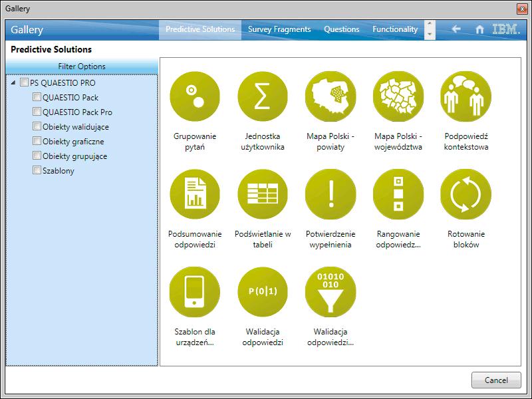Choose the Mapa Polski - województwa icon
Viewport: 532px width, 399px height.
point(398,96)
